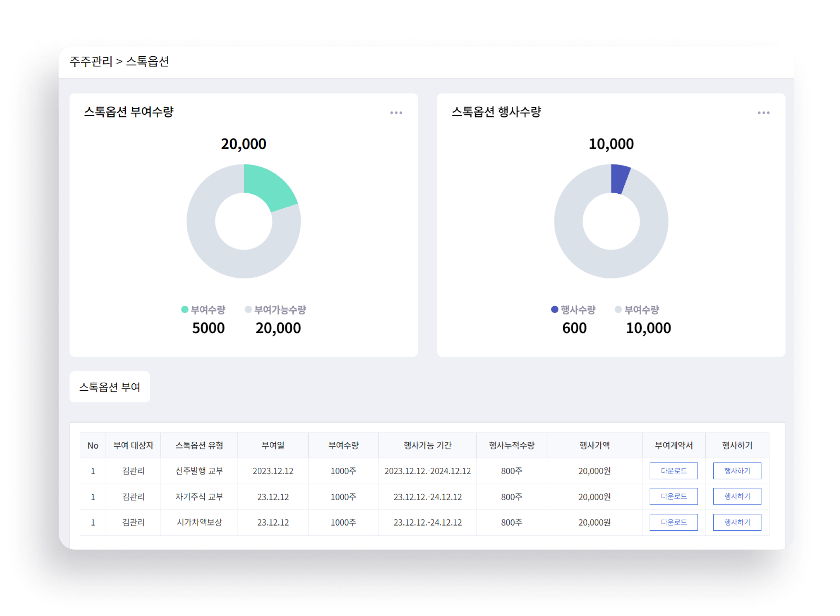Click the blue segment of the exercise donut chart

pos(619,179)
